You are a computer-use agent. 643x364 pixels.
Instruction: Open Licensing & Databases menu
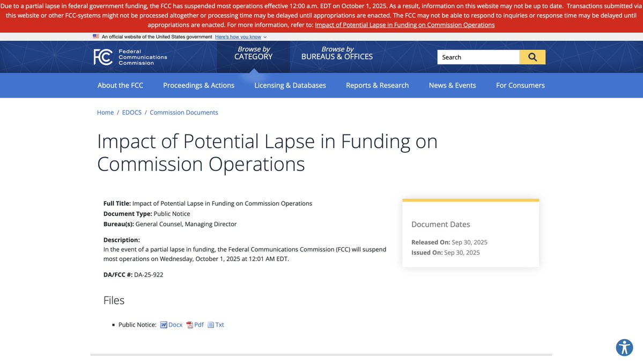pyautogui.click(x=290, y=85)
